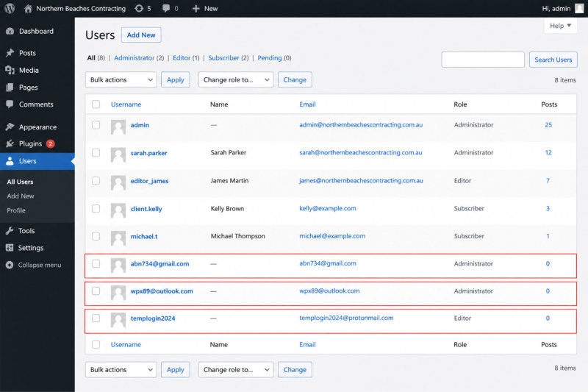The height and width of the screenshot is (392, 588).
Task: Filter users by Administrator (2)
Action: click(139, 58)
